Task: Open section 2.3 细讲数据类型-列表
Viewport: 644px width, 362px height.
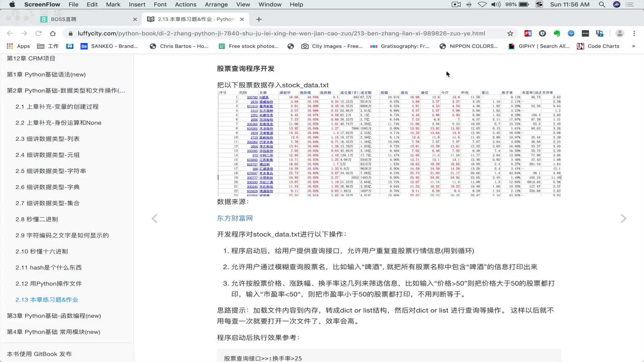Action: (x=48, y=139)
